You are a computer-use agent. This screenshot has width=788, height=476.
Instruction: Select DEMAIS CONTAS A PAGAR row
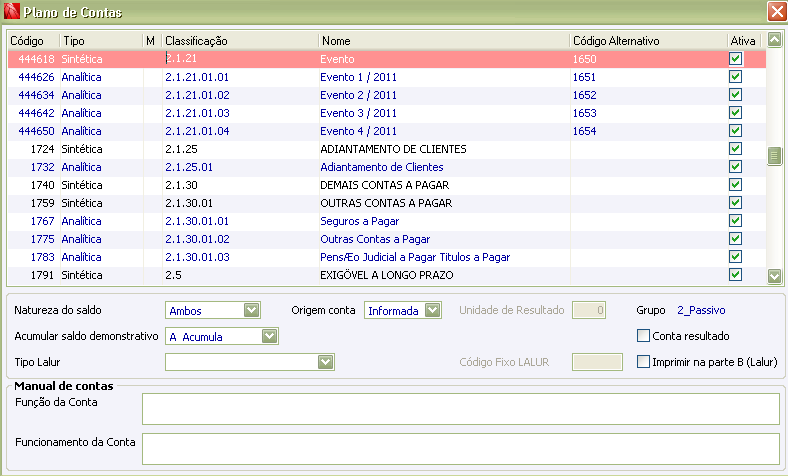[x=385, y=185]
